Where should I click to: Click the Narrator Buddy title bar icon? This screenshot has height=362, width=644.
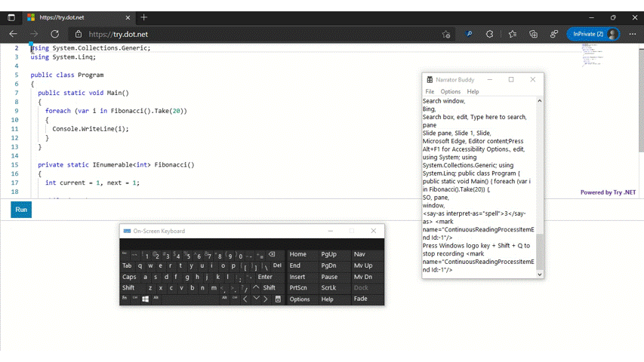430,80
